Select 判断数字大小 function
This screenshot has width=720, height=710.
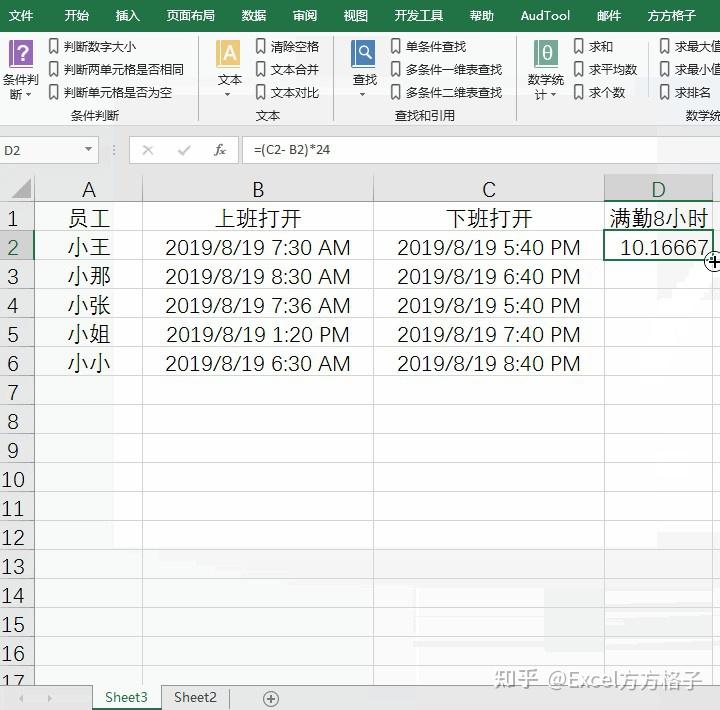93,46
